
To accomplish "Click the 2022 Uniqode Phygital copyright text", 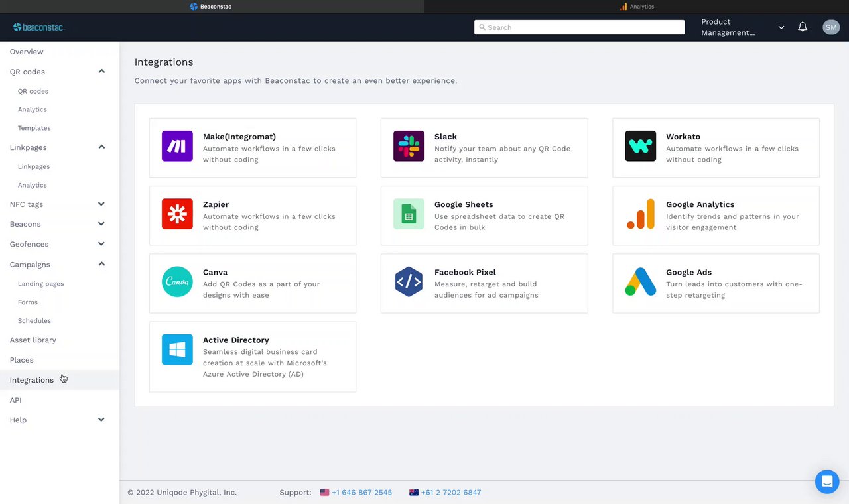I will tap(182, 493).
